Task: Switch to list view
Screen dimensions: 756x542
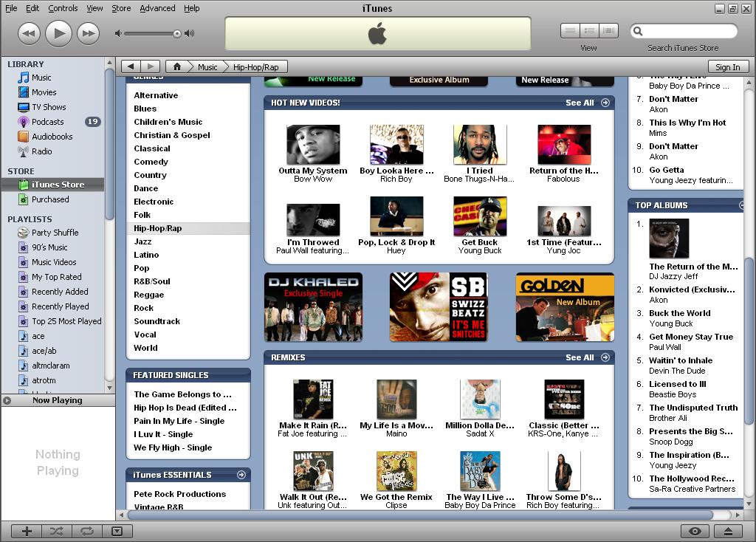Action: (570, 31)
